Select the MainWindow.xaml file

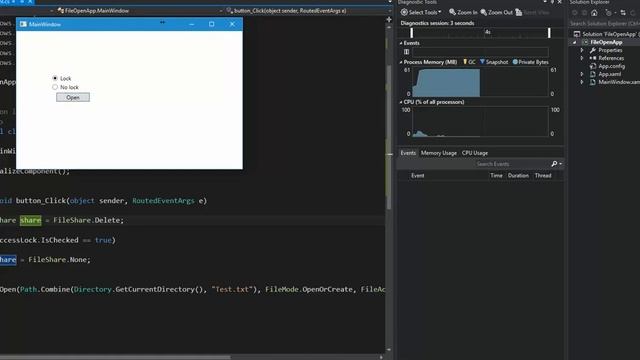(x=615, y=82)
